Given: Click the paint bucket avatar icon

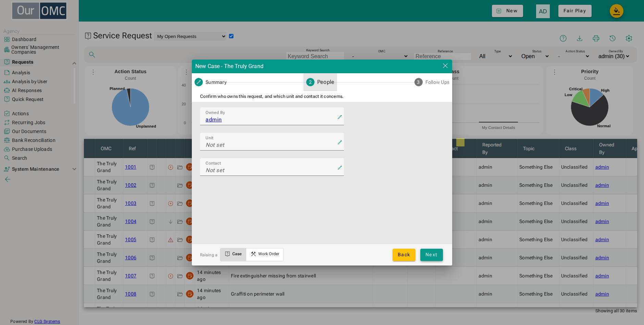Looking at the screenshot, I should click(x=617, y=11).
